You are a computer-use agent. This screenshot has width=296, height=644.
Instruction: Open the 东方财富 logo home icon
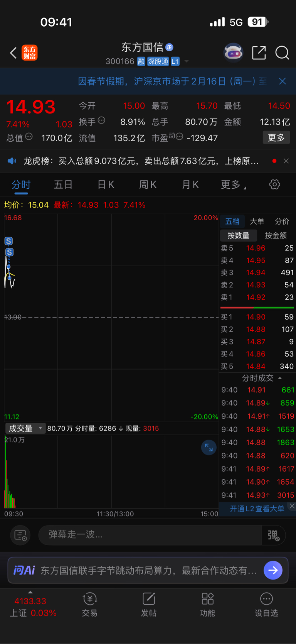[x=30, y=53]
